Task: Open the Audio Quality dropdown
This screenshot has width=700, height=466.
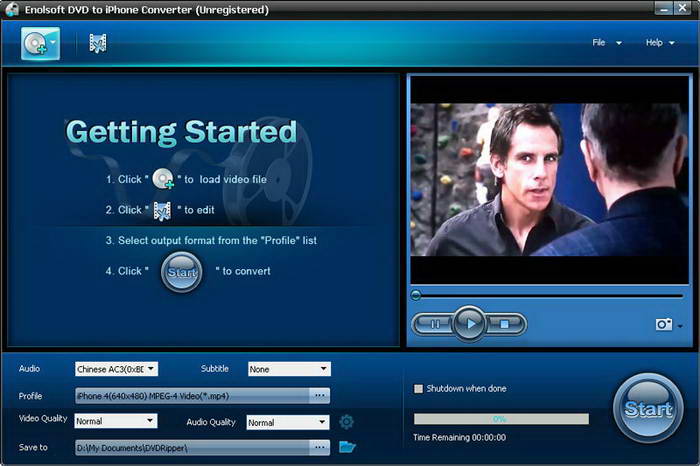Action: [288, 422]
